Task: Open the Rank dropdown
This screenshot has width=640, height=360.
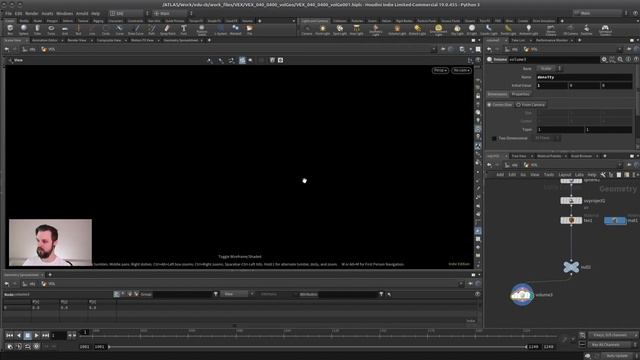Action: click(549, 69)
